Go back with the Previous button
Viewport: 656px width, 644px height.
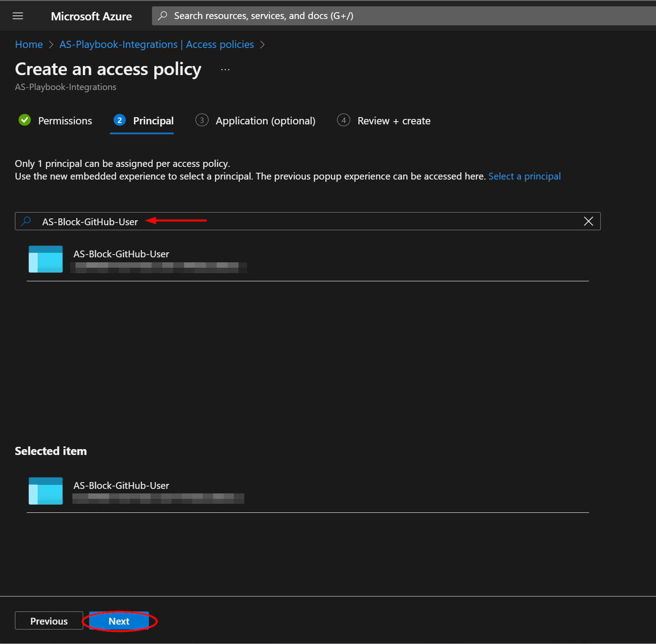coord(49,620)
